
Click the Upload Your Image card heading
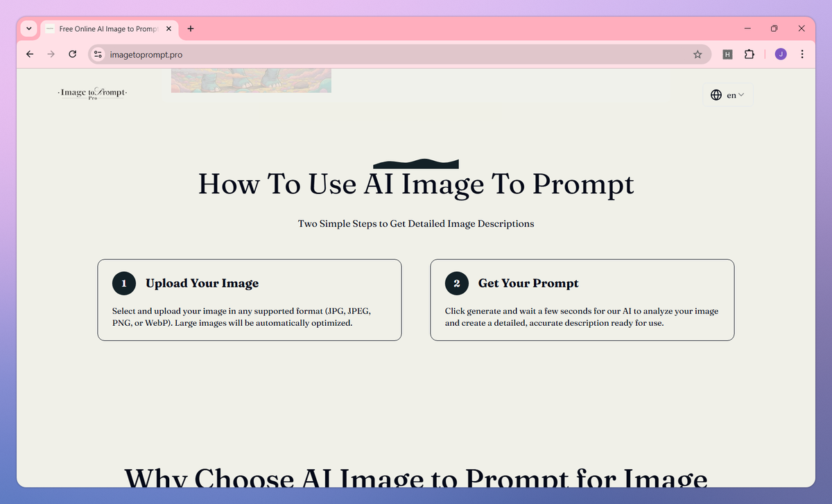tap(202, 284)
